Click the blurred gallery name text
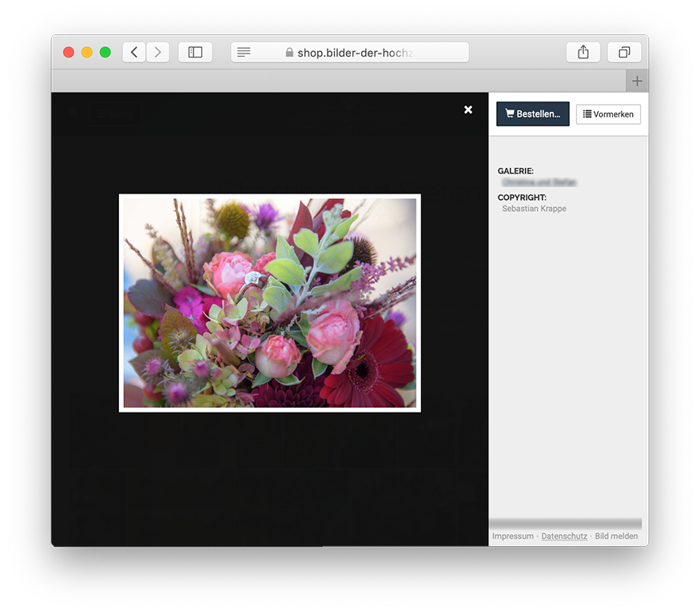 coord(539,182)
